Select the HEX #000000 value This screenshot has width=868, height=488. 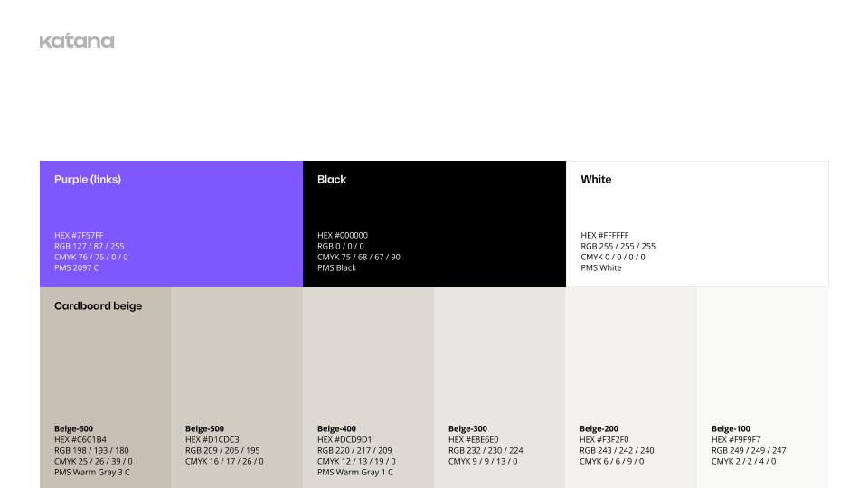(343, 236)
